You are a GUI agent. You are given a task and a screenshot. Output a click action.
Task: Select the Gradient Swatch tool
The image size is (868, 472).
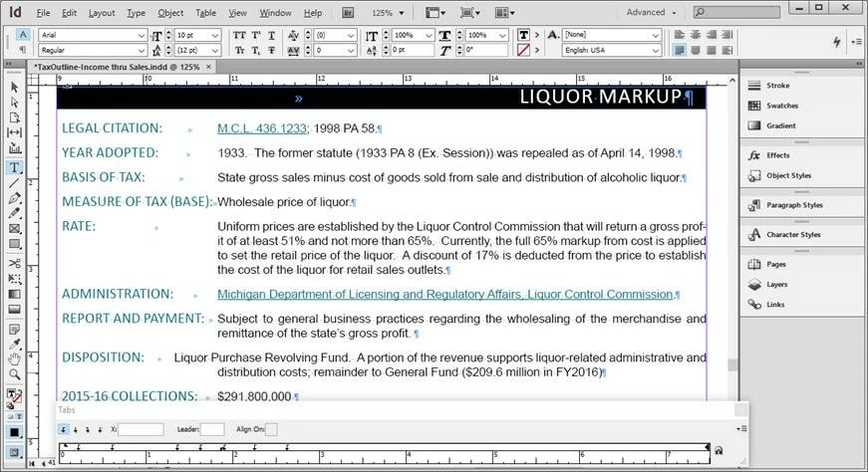(14, 294)
